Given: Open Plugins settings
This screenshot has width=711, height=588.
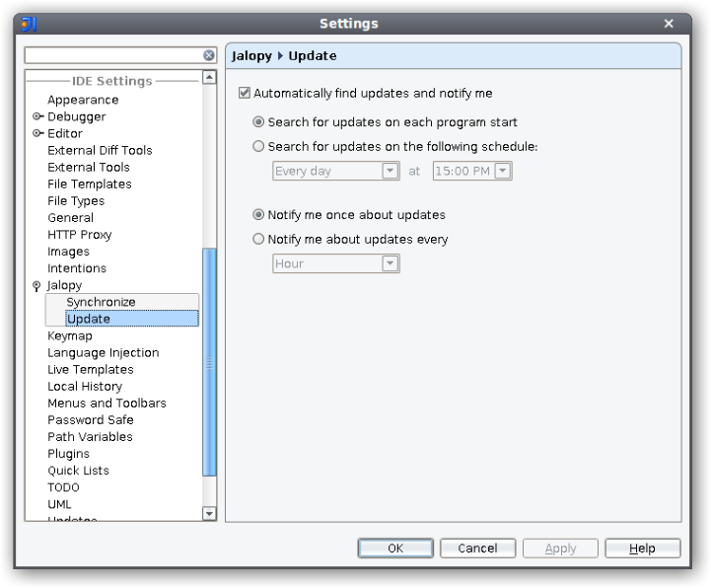Looking at the screenshot, I should coord(68,453).
